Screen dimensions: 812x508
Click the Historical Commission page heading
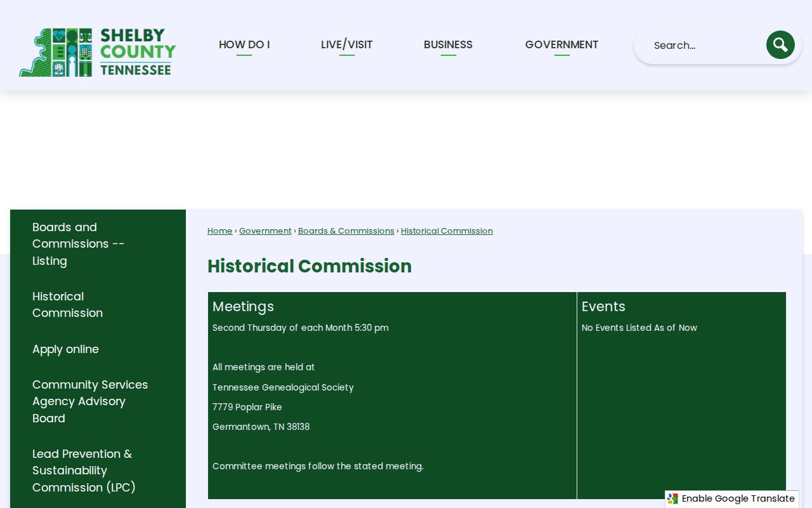tap(310, 266)
